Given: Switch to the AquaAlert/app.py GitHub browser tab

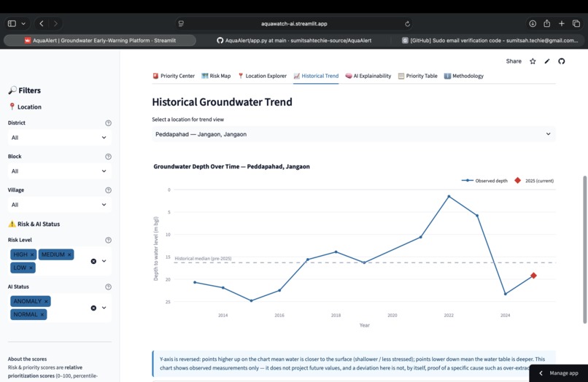Looking at the screenshot, I should coord(294,41).
